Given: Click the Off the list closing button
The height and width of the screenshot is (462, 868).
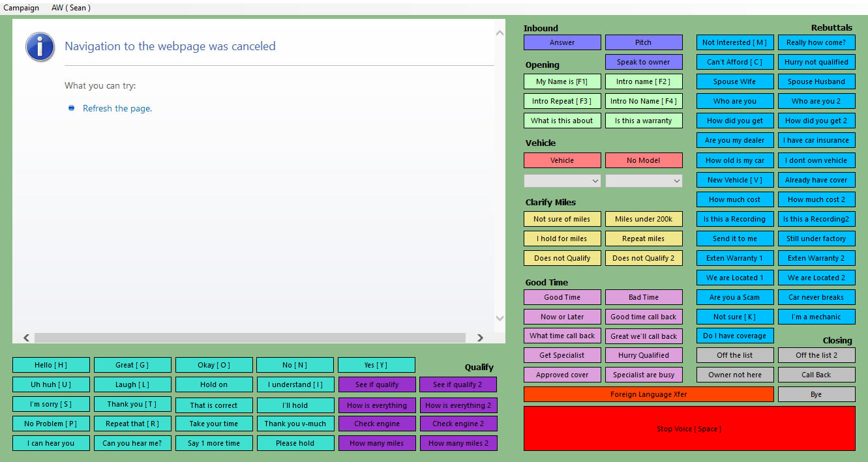Looking at the screenshot, I should click(x=734, y=356).
